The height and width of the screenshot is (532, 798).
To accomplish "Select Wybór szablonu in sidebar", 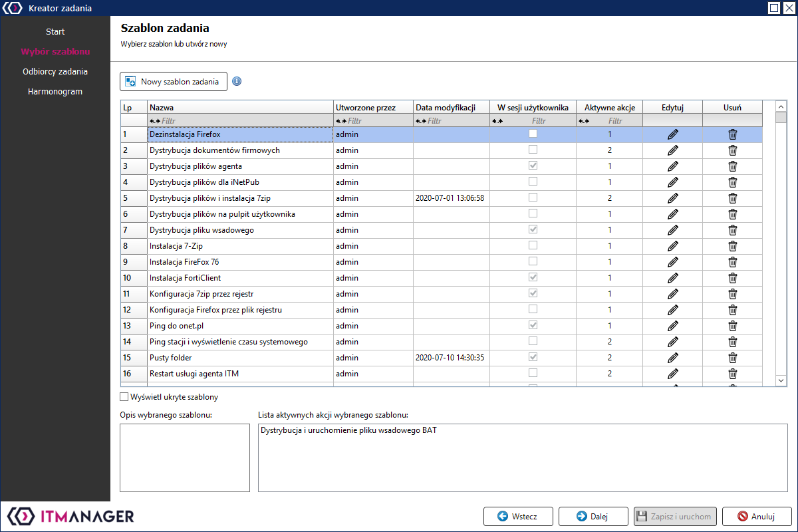I will coord(55,51).
